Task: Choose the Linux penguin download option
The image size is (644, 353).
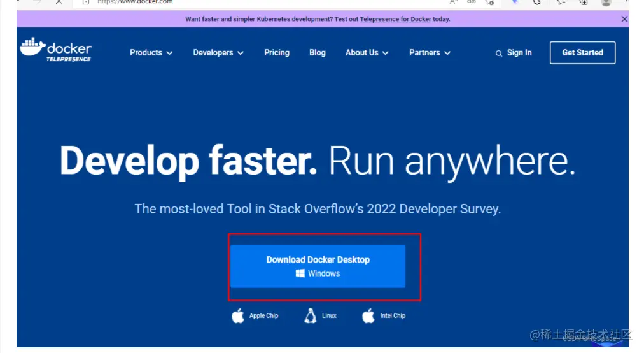Action: click(320, 315)
